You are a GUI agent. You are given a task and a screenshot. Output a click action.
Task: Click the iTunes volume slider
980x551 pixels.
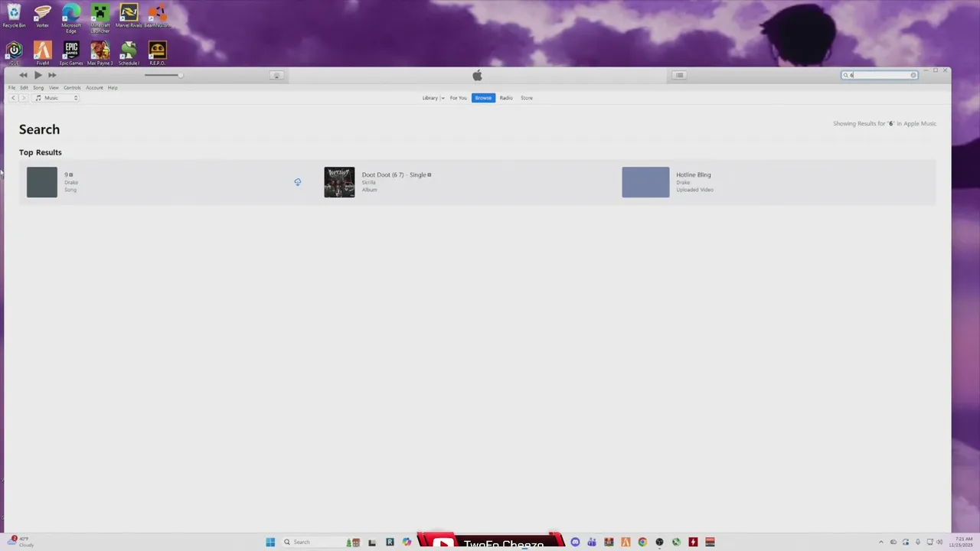pos(163,75)
